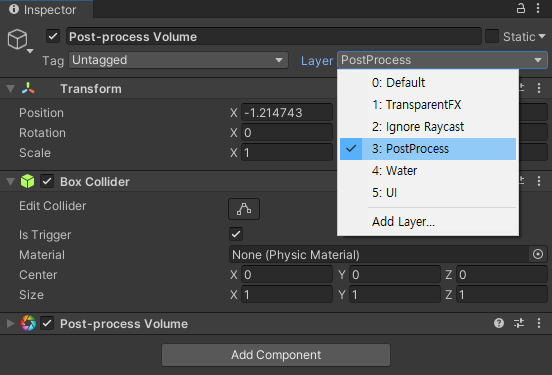
Task: Click the Edit Collider button icon
Action: pos(244,209)
